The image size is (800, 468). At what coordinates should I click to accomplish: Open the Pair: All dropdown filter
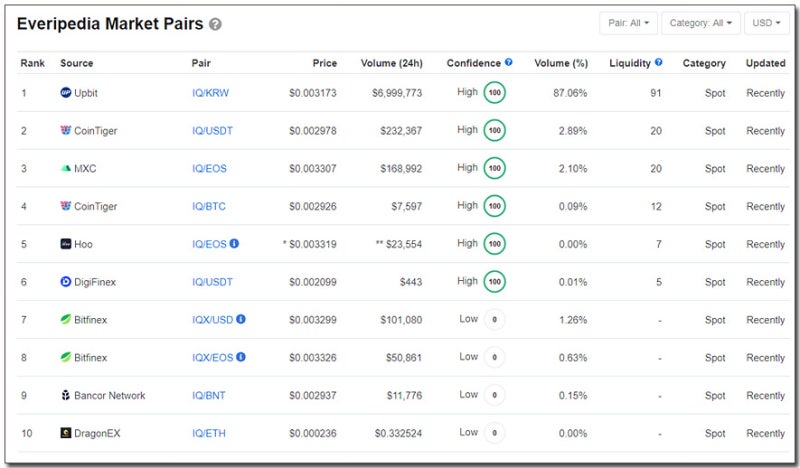click(x=628, y=23)
